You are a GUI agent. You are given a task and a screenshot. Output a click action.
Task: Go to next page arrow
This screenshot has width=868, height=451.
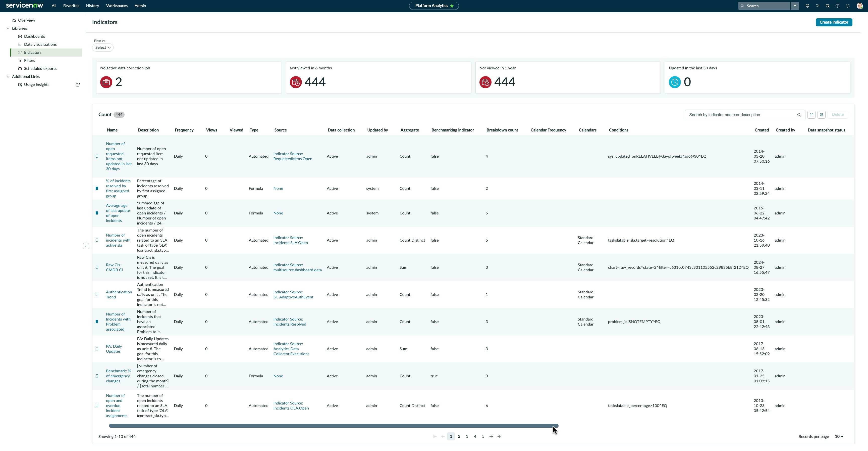(491, 437)
